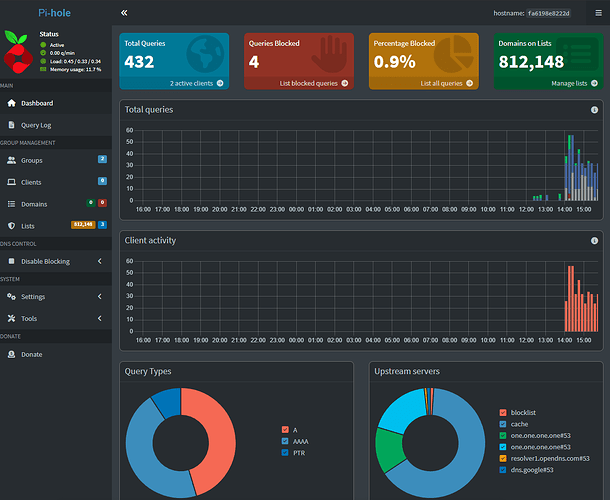Click the Pi-hole raspberry logo
Image resolution: width=610 pixels, height=500 pixels.
pos(20,54)
